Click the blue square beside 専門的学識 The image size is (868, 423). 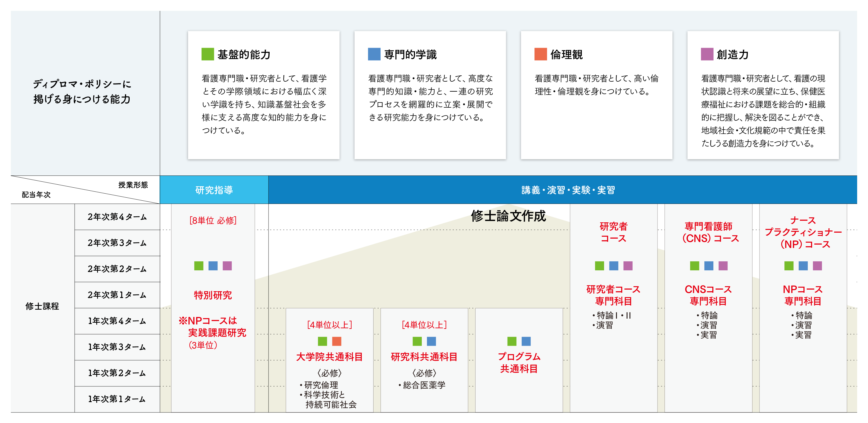(374, 54)
